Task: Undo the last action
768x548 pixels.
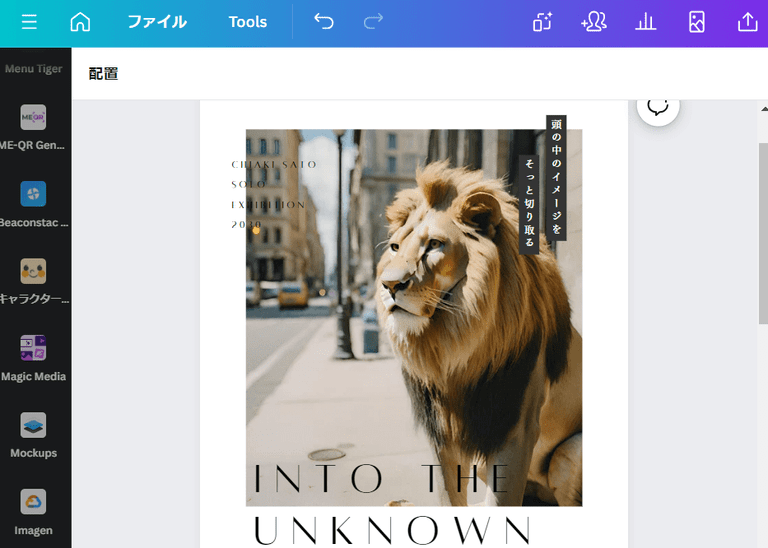Action: coord(323,22)
